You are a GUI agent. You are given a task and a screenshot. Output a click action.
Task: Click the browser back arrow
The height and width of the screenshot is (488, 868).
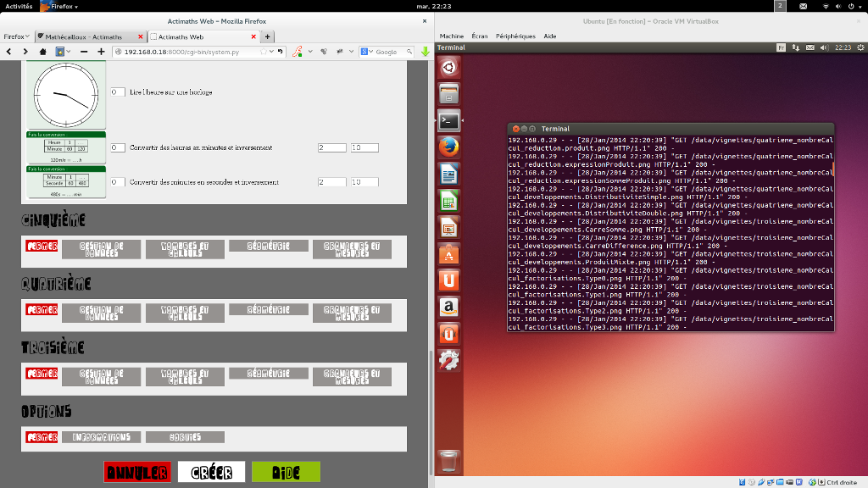click(9, 52)
